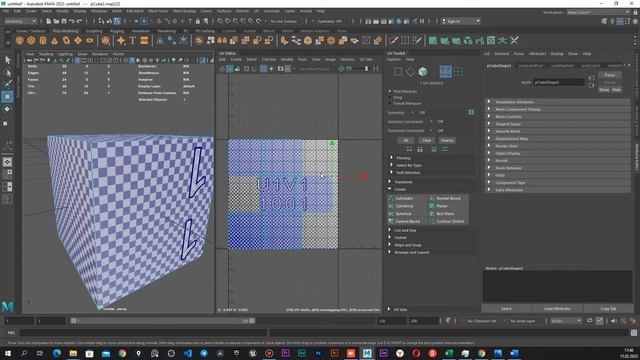Click the Automatic projection icon

pyautogui.click(x=391, y=198)
